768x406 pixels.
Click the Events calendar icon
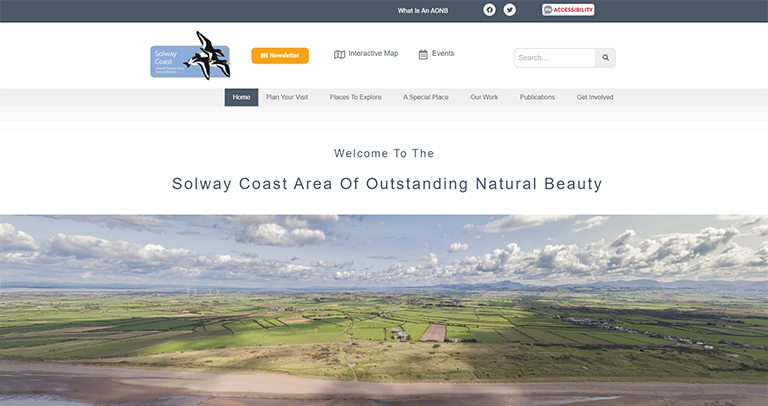(423, 54)
